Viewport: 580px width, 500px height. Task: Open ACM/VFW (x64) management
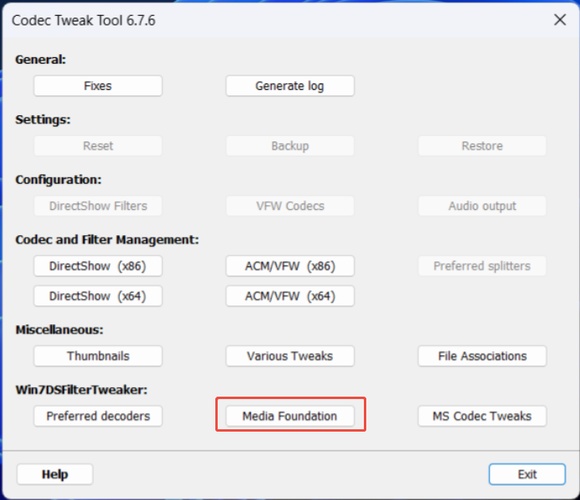290,296
